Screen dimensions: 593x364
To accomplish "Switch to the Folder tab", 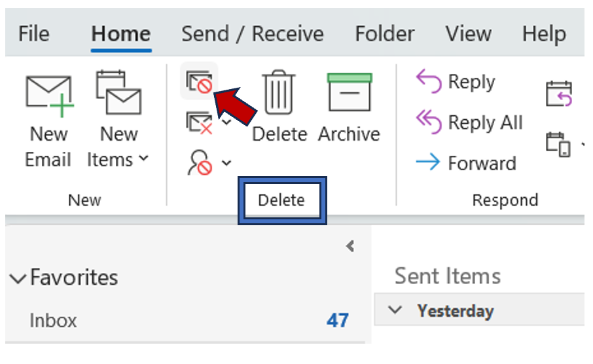I will [x=384, y=34].
